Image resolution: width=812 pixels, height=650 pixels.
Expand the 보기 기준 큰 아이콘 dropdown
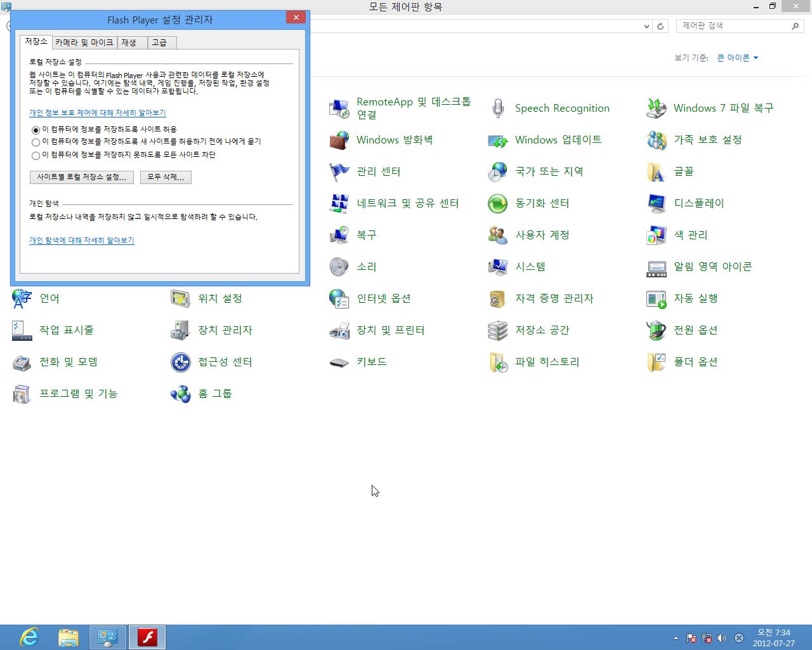pyautogui.click(x=738, y=58)
